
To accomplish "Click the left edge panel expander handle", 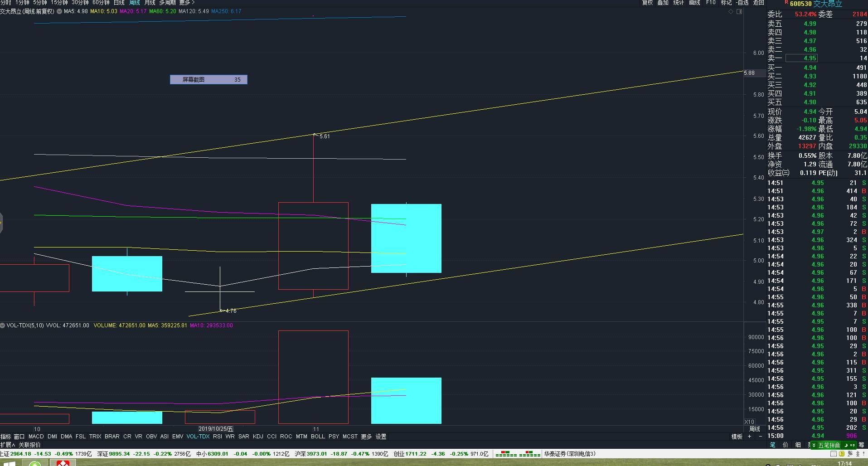I will [x=1, y=223].
